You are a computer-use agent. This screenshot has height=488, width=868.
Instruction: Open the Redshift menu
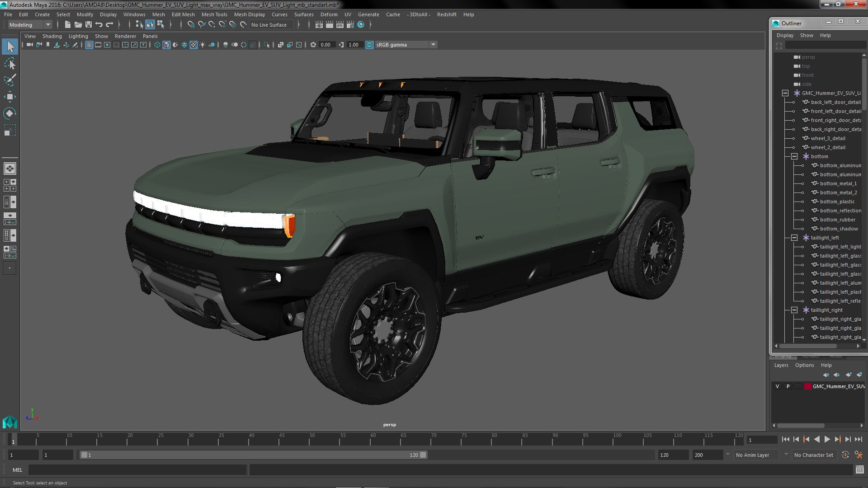tap(447, 14)
